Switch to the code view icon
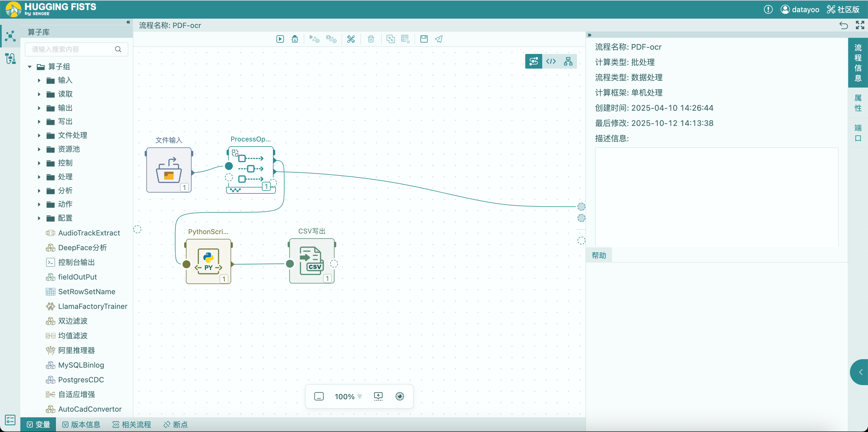Screen dimensions: 868x432 [x=551, y=61]
